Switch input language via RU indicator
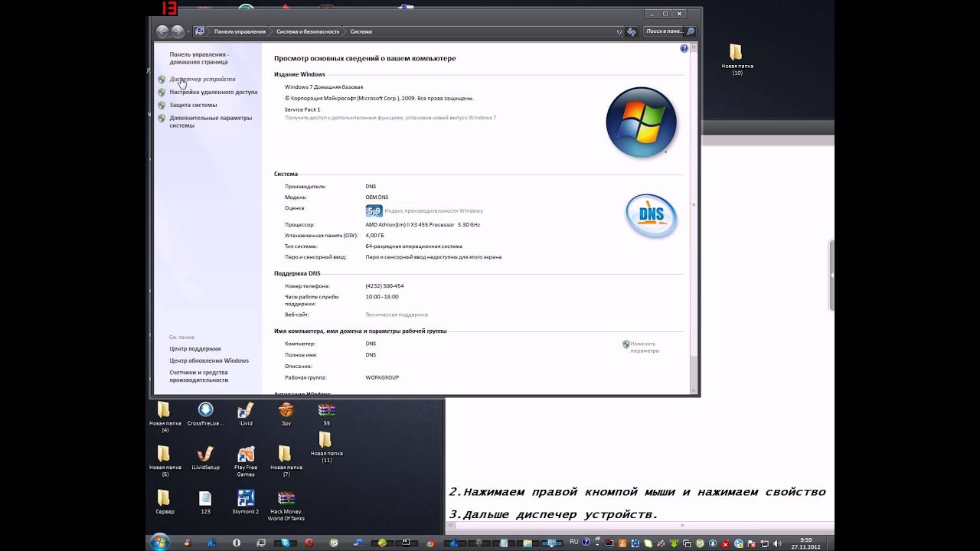The image size is (980, 551). [x=574, y=542]
